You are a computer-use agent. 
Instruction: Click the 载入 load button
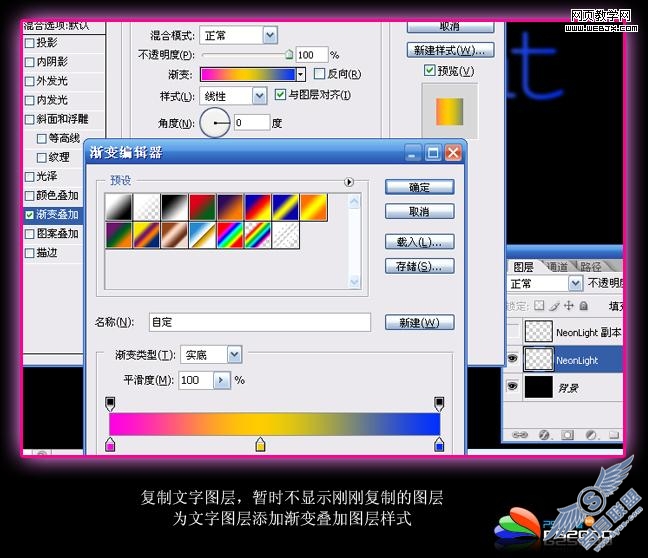tap(420, 242)
